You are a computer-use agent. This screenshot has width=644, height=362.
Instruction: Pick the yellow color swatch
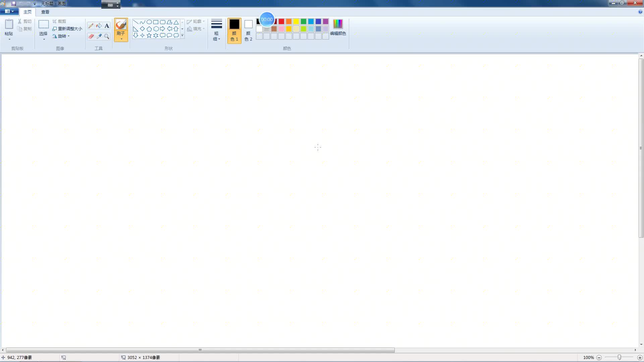(296, 21)
